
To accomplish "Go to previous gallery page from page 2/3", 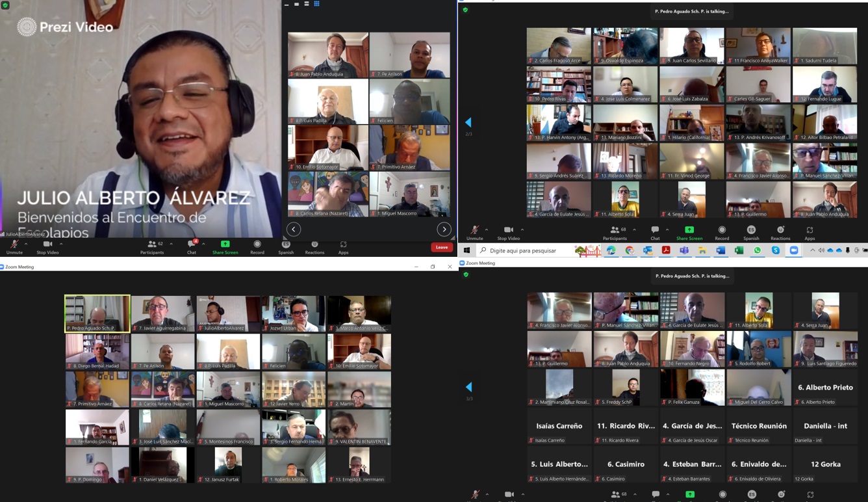I will coord(468,122).
